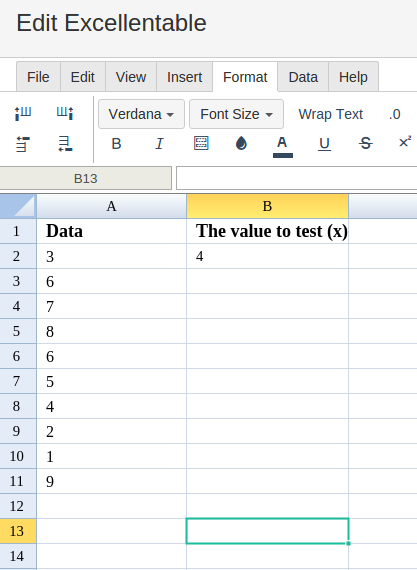Viewport: 417px width, 570px height.
Task: Switch to the Insert tab
Action: [184, 77]
